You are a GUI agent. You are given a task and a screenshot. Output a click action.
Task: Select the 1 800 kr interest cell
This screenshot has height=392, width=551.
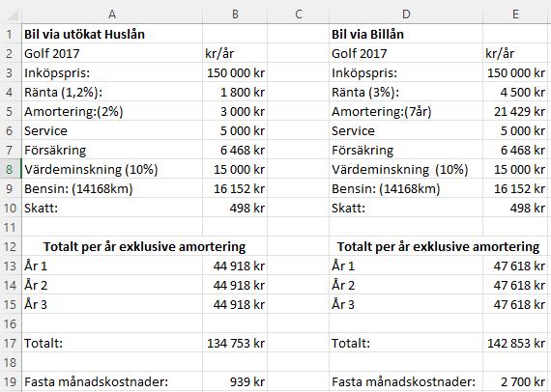coord(235,93)
